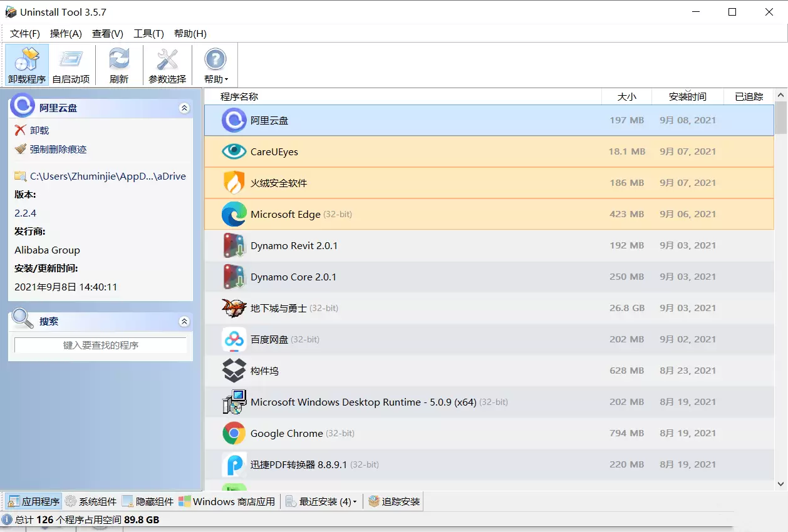
Task: Click the 阿里云盘 icon in program list
Action: (x=234, y=120)
